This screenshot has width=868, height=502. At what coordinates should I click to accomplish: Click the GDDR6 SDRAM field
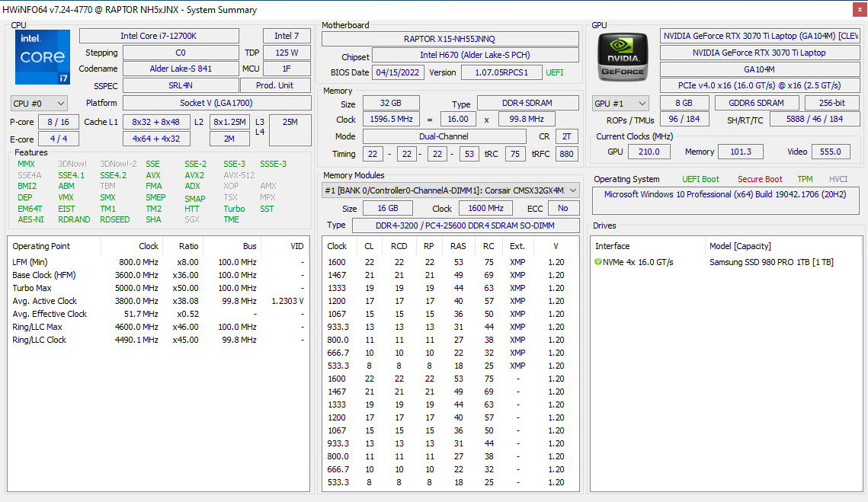tap(756, 103)
